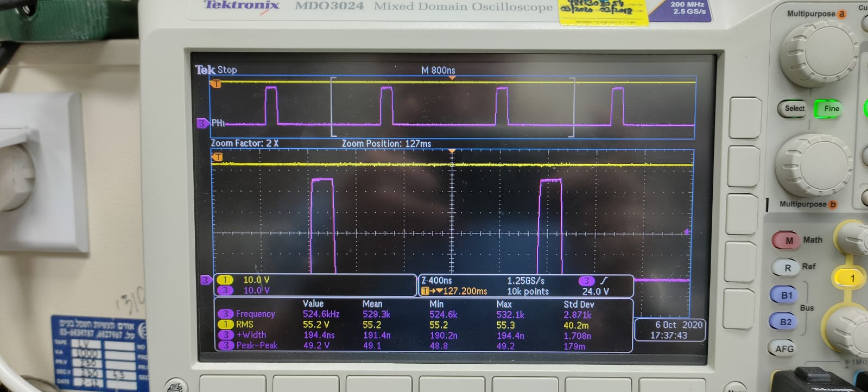Click the Max column header

504,304
